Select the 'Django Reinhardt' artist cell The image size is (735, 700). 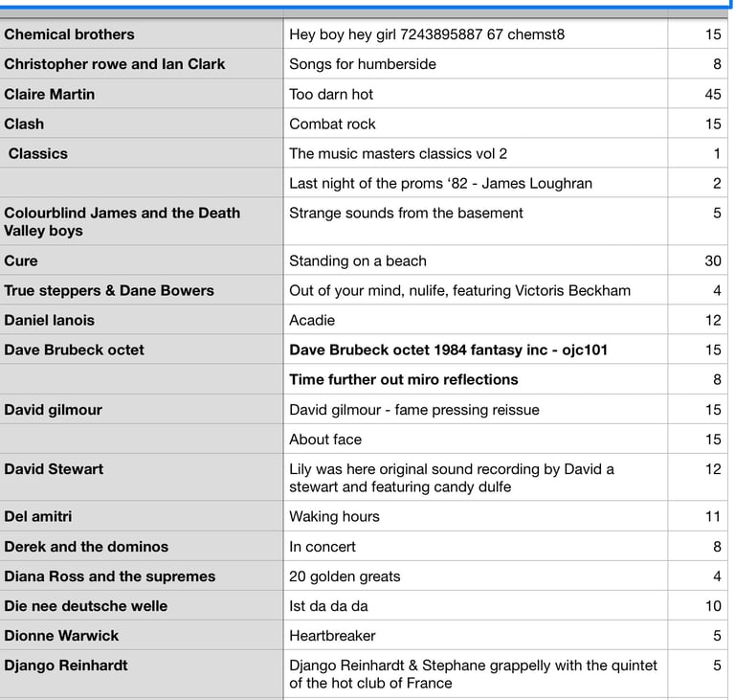click(x=141, y=674)
